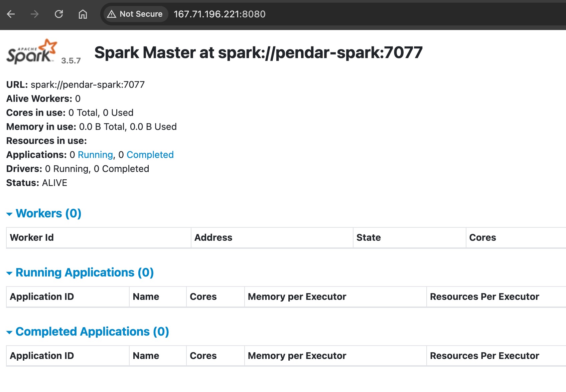Go to browser home page icon

point(83,14)
